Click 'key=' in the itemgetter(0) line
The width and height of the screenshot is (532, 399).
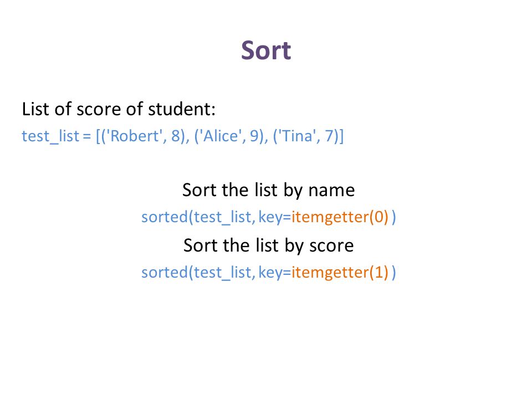pyautogui.click(x=275, y=217)
